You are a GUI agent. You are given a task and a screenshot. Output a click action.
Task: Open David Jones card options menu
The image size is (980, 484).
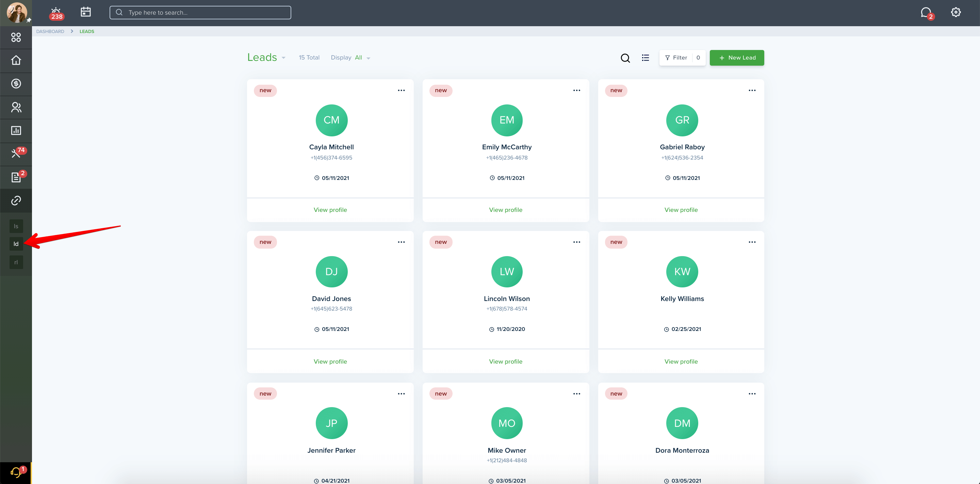pyautogui.click(x=402, y=242)
